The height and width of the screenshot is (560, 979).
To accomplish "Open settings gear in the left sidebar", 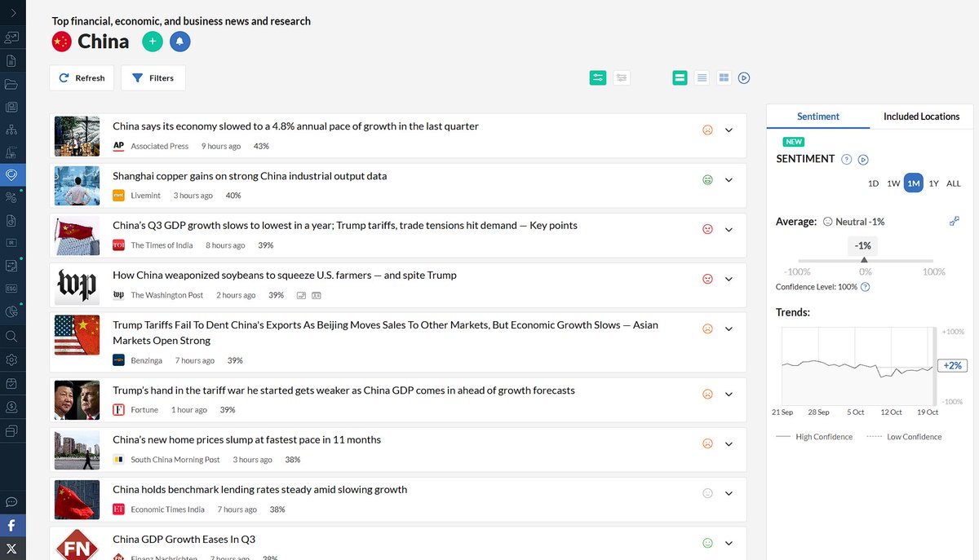I will pos(12,359).
